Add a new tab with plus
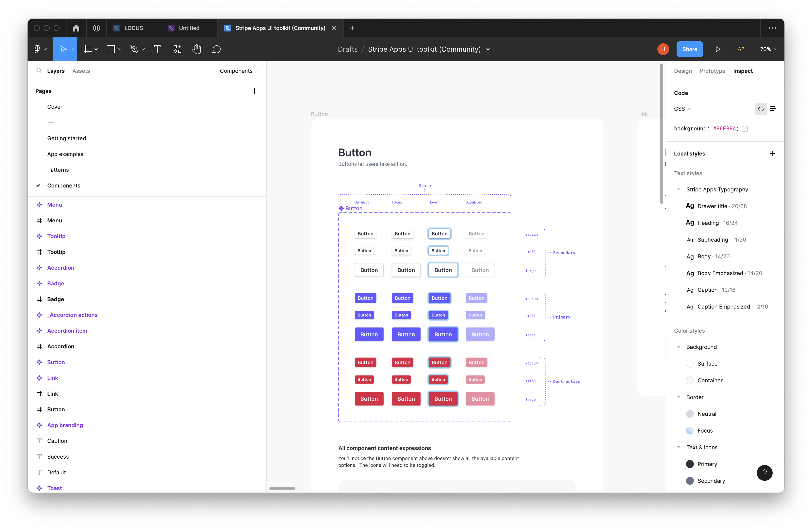This screenshot has height=529, width=812. click(352, 28)
